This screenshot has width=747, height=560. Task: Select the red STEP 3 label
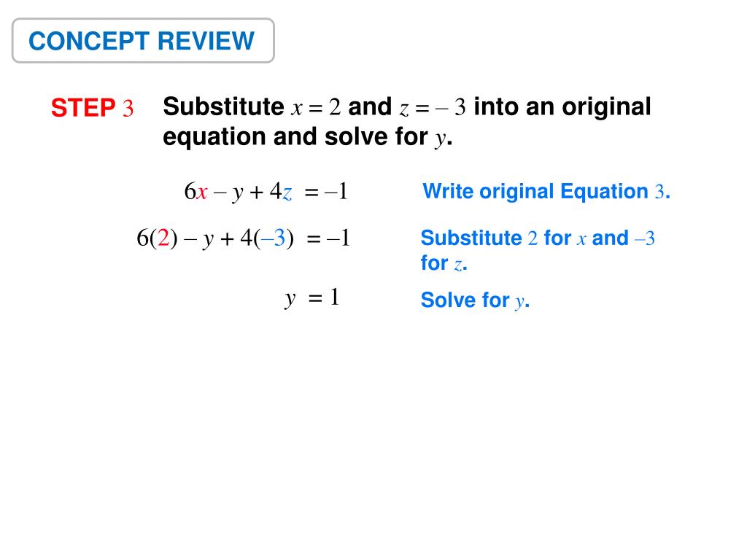[x=92, y=108]
